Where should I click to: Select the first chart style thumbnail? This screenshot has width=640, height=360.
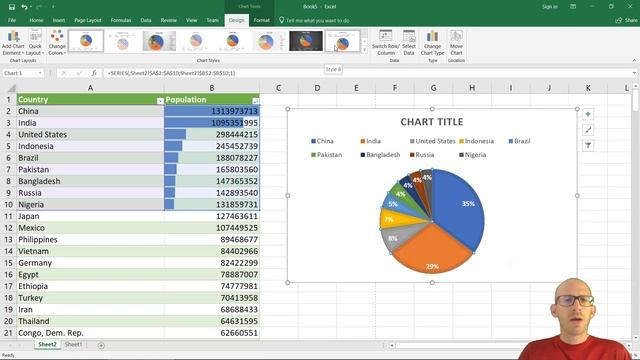pos(86,41)
